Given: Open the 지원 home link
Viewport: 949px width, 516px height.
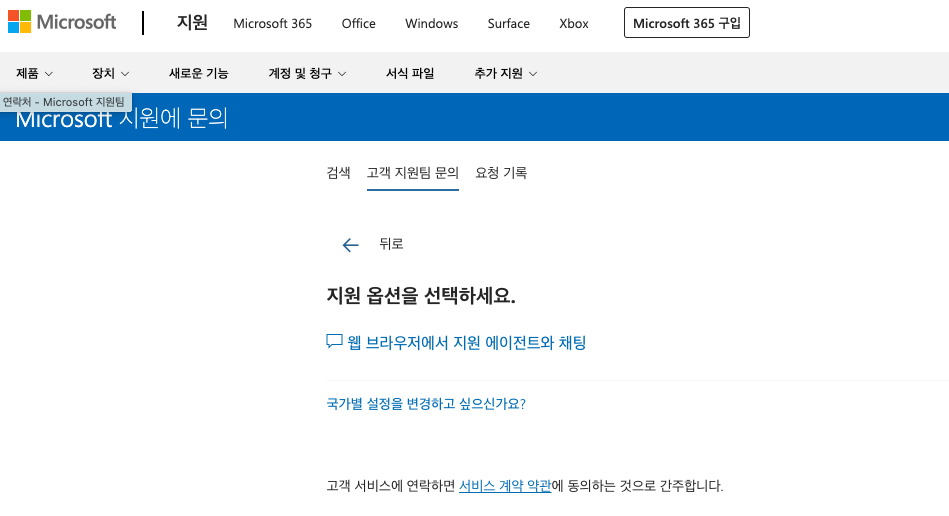Looking at the screenshot, I should pyautogui.click(x=192, y=22).
